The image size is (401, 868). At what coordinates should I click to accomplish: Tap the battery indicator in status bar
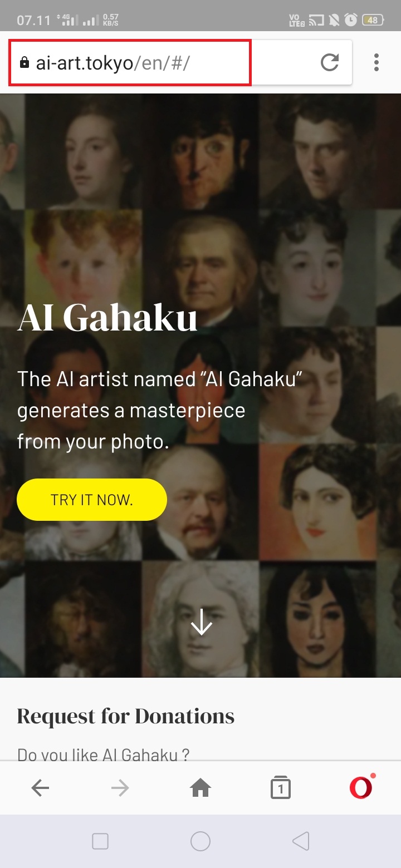pos(373,21)
